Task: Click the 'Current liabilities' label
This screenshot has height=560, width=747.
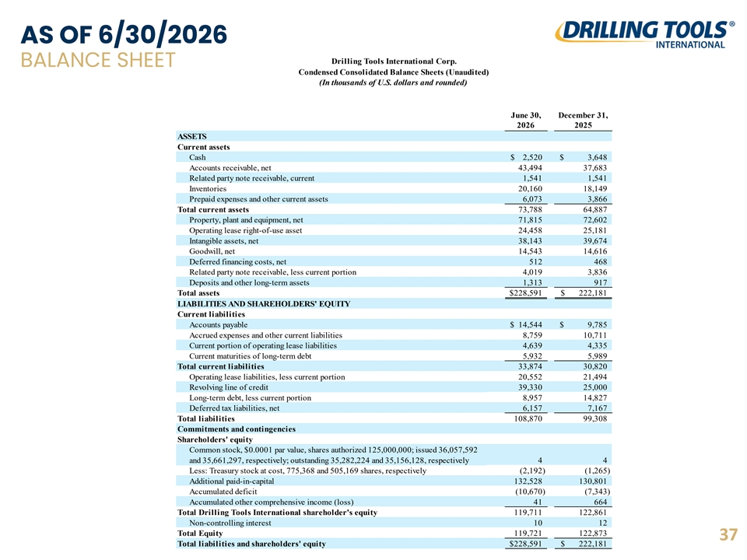Action: click(x=211, y=315)
